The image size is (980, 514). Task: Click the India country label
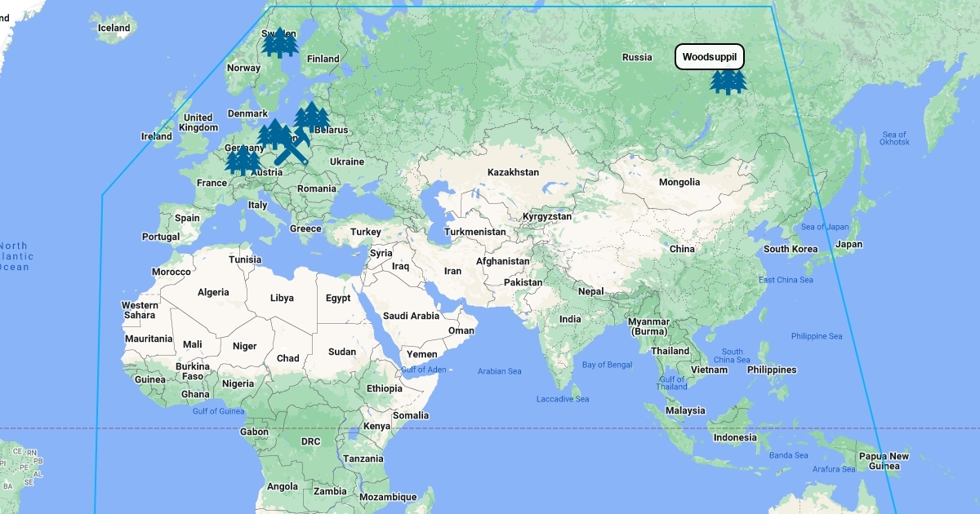(570, 319)
